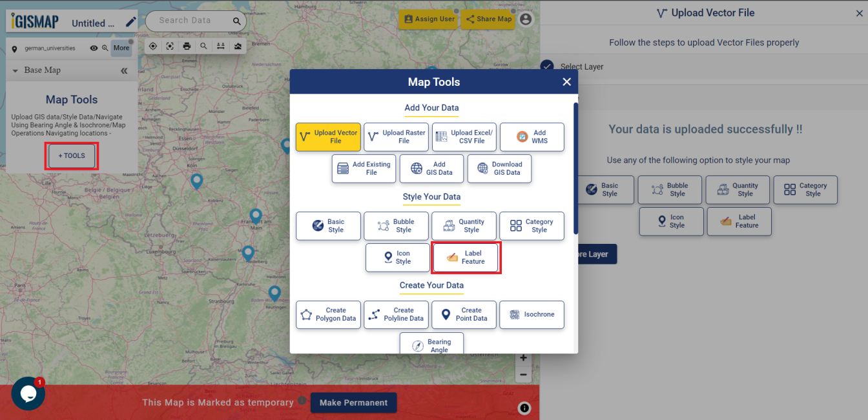
Task: Click the user account avatar
Action: 526,19
